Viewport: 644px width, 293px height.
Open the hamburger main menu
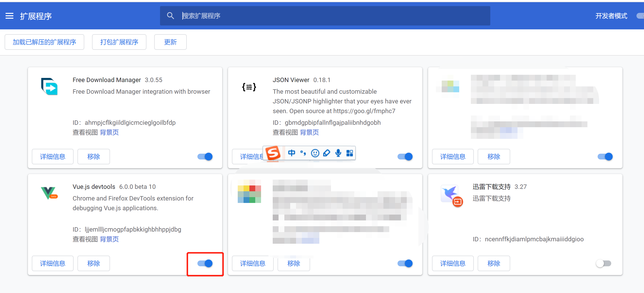(x=9, y=16)
